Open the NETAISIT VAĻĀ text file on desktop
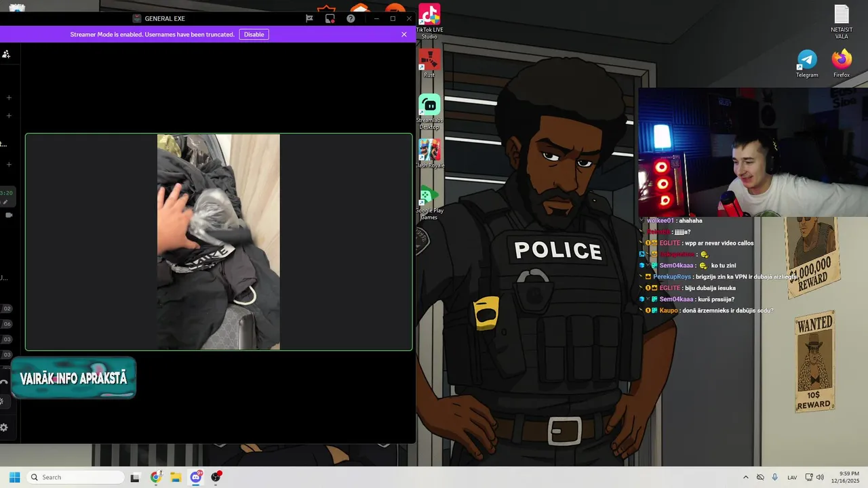Image resolution: width=868 pixels, height=488 pixels. [842, 22]
